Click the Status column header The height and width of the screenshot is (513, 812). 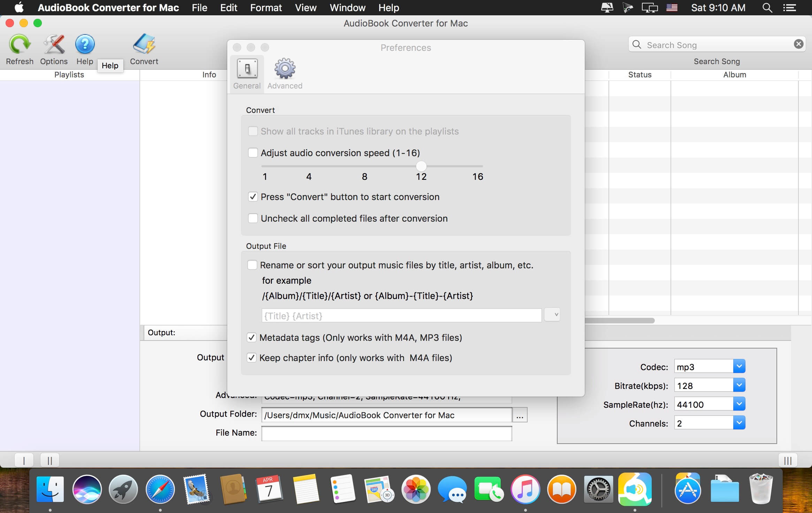tap(640, 75)
